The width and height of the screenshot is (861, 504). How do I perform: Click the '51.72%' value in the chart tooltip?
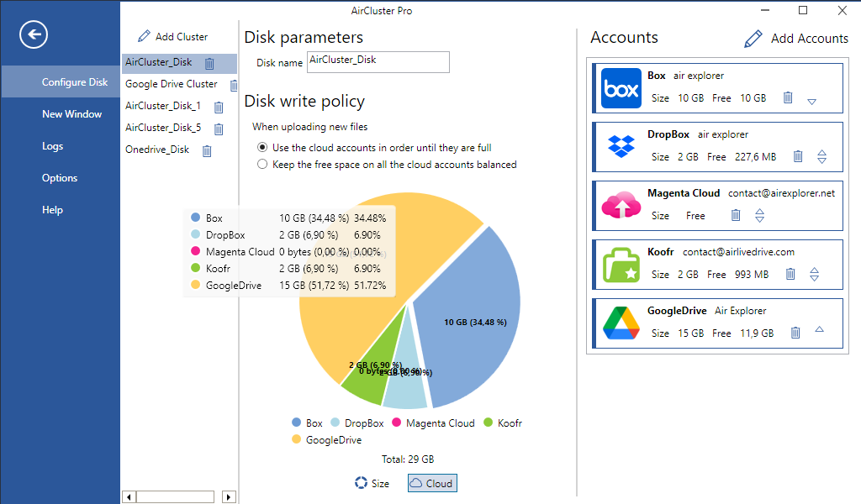370,285
